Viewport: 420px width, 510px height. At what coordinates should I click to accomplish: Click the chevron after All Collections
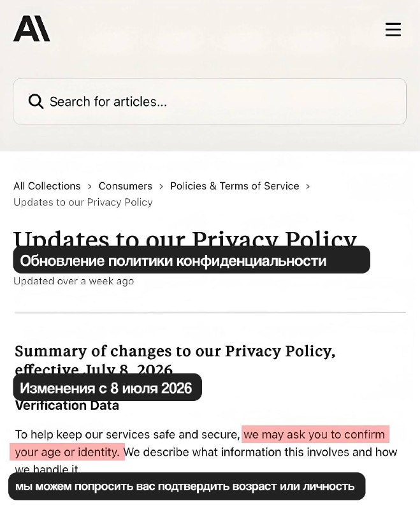coord(90,186)
